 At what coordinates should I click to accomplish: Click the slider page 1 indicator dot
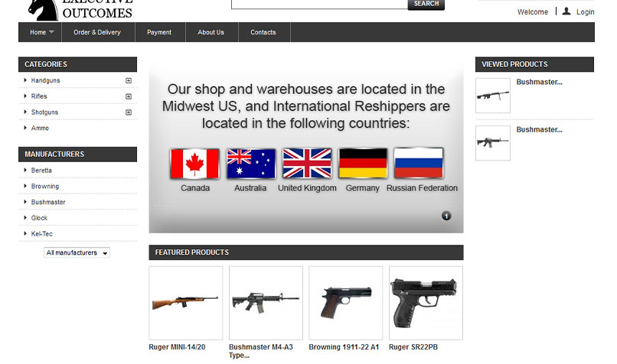point(446,216)
